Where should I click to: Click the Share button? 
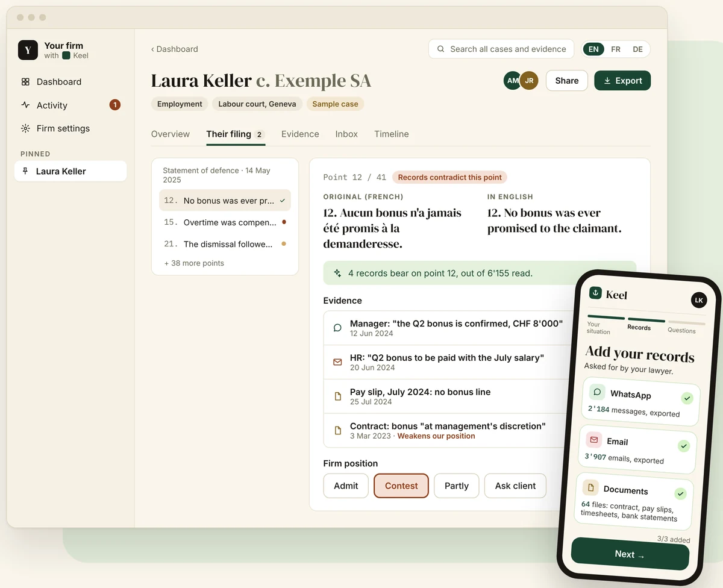[x=567, y=81]
